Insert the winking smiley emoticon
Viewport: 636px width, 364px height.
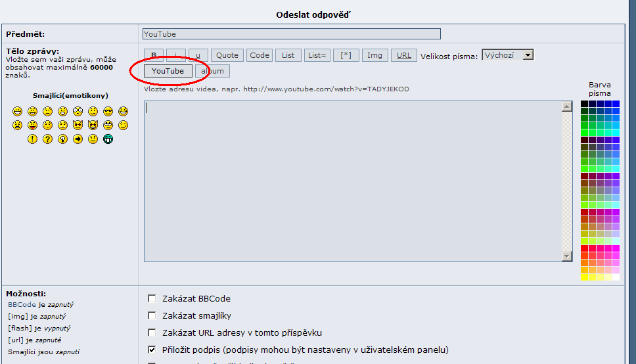pos(123,125)
